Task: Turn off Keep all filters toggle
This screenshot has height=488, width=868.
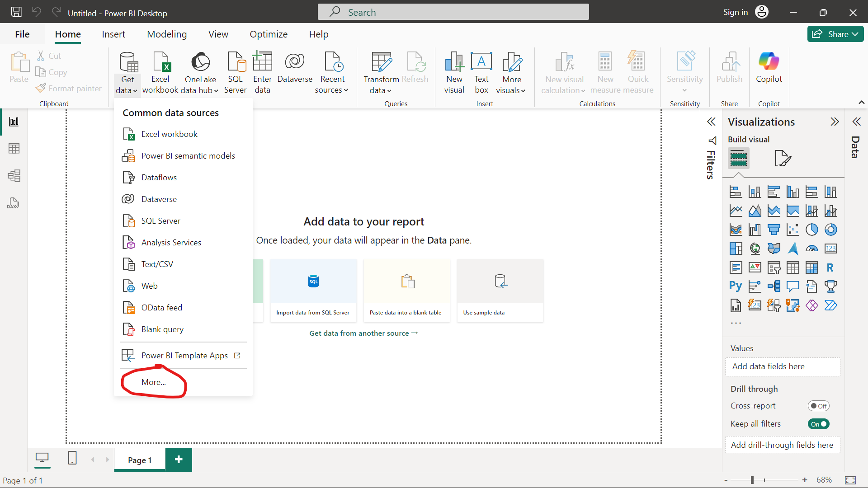Action: pyautogui.click(x=818, y=424)
